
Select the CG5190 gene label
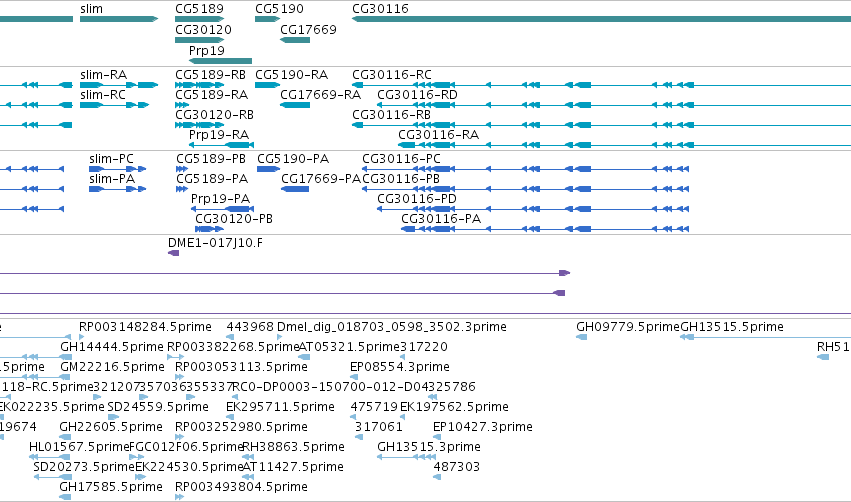tap(280, 9)
